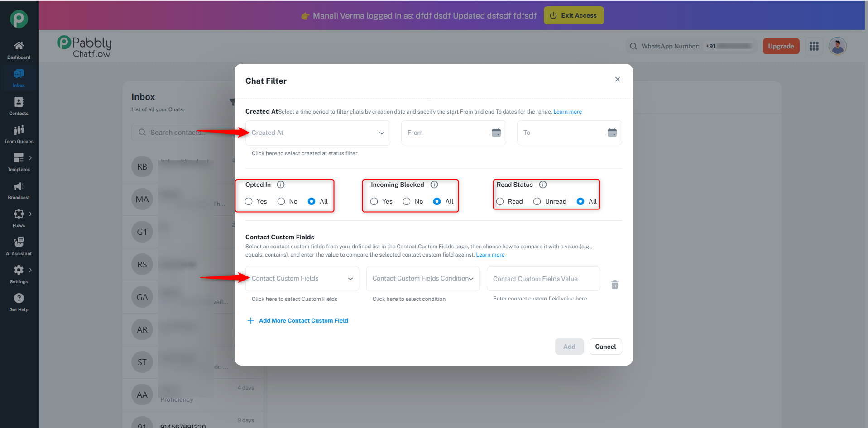Open the From date calendar picker
This screenshot has width=868, height=428.
tap(496, 133)
